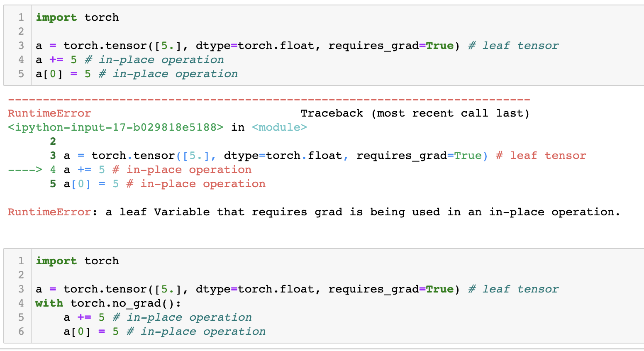The width and height of the screenshot is (644, 351).
Task: Click line number 4 in the second cell gutter
Action: click(21, 303)
